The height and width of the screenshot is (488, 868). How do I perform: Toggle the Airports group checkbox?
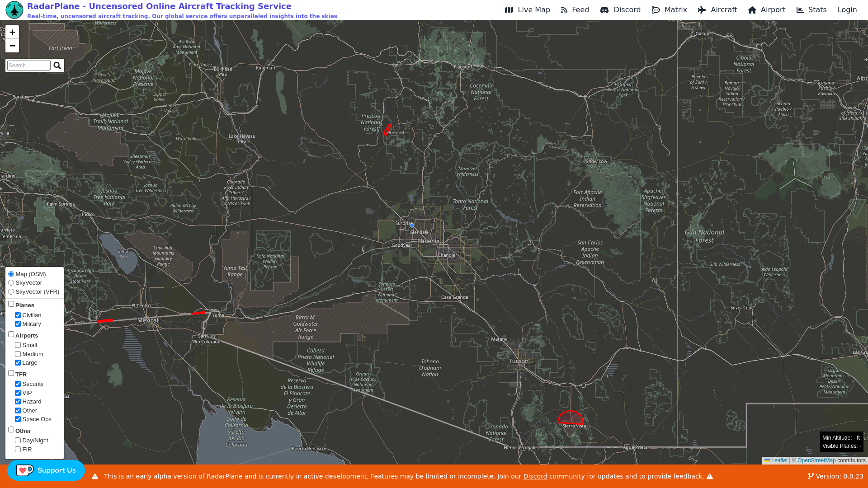click(11, 334)
